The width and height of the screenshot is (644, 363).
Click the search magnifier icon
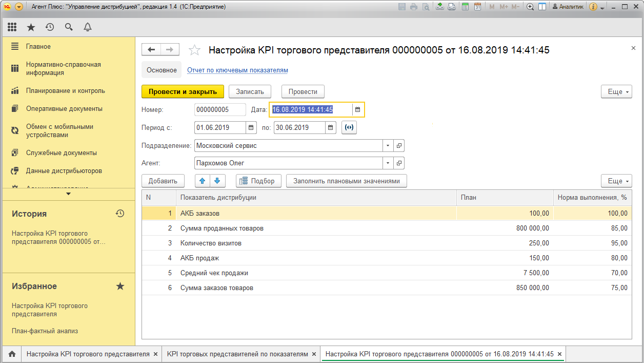69,27
